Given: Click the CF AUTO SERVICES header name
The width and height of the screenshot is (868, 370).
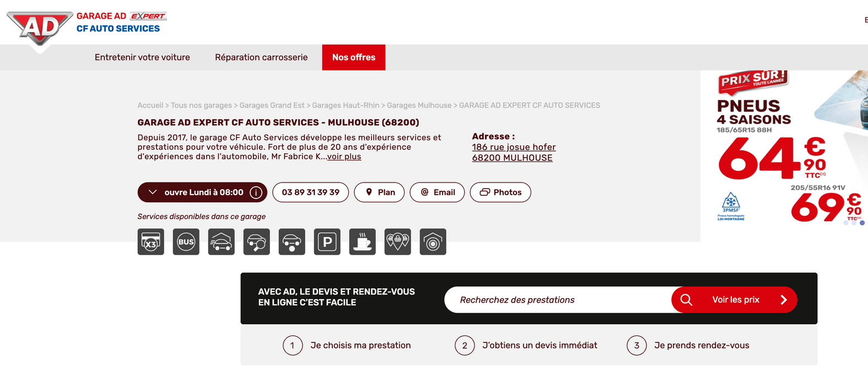Looking at the screenshot, I should coord(118,29).
